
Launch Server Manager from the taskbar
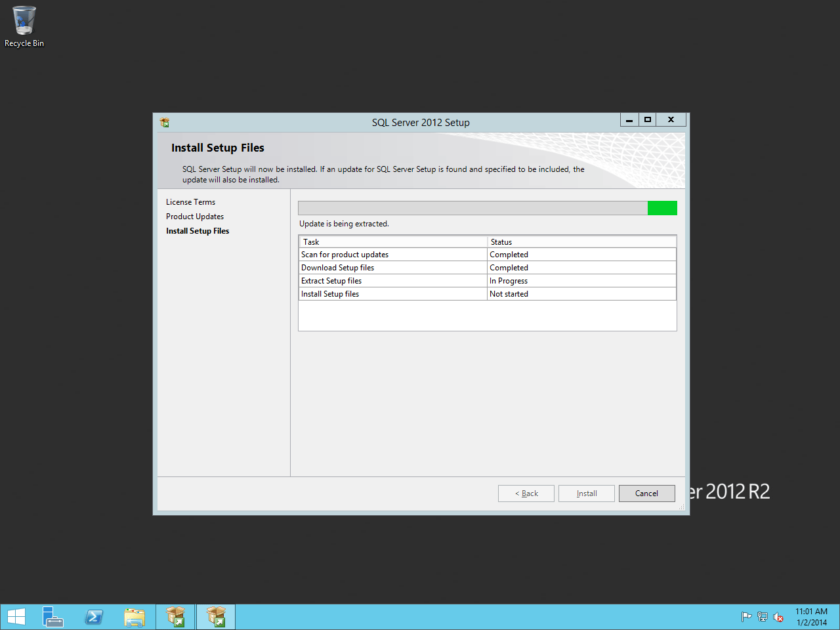pyautogui.click(x=53, y=617)
